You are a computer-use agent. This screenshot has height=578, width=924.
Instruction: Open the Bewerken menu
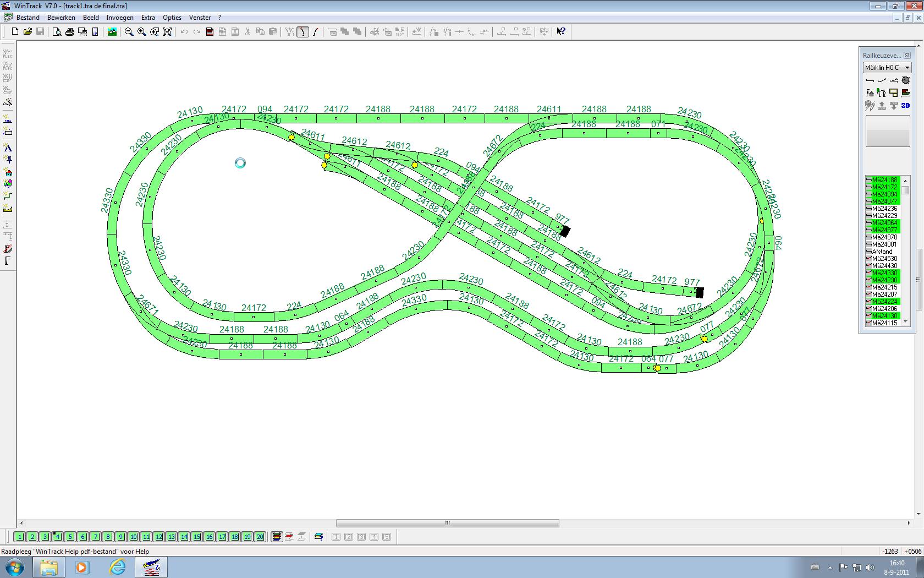click(x=61, y=18)
